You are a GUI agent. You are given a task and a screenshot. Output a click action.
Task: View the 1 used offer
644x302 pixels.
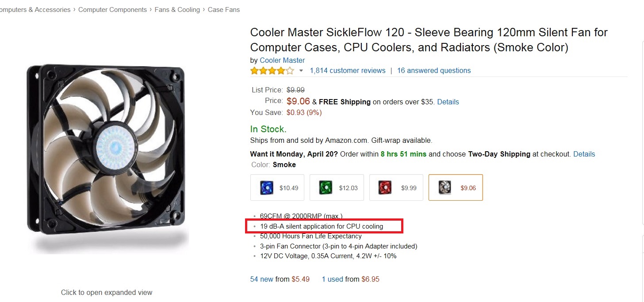(x=332, y=279)
